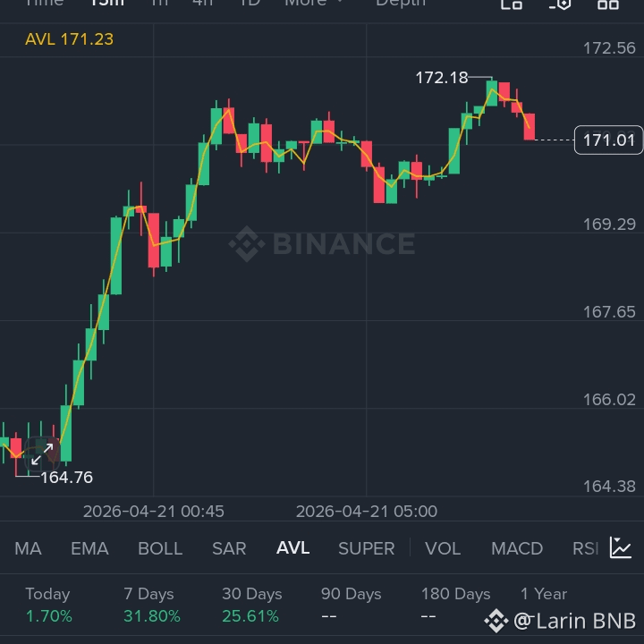
Task: Toggle the AVL indicator
Action: tap(292, 547)
